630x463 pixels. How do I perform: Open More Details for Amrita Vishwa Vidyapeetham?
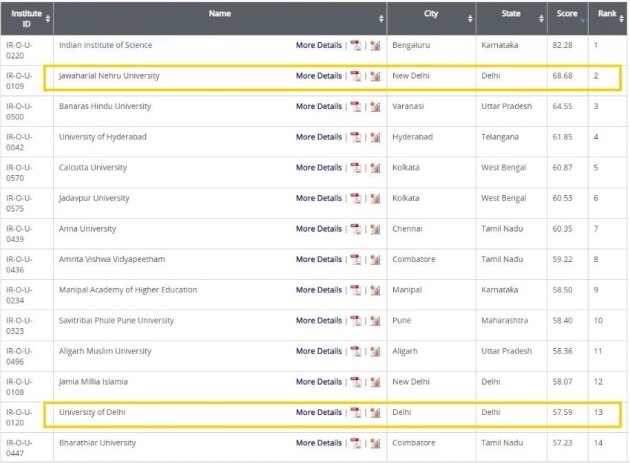pyautogui.click(x=319, y=259)
